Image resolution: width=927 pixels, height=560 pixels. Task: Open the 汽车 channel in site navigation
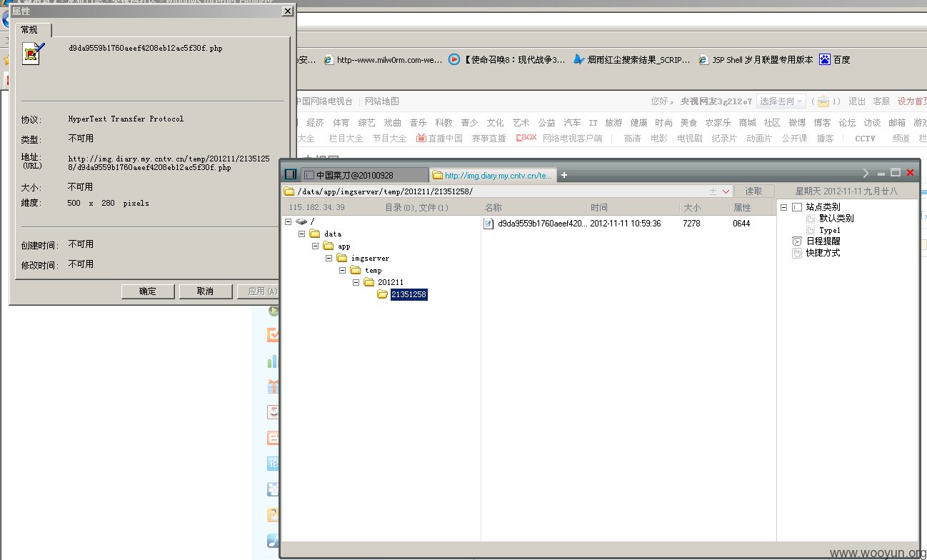(572, 123)
